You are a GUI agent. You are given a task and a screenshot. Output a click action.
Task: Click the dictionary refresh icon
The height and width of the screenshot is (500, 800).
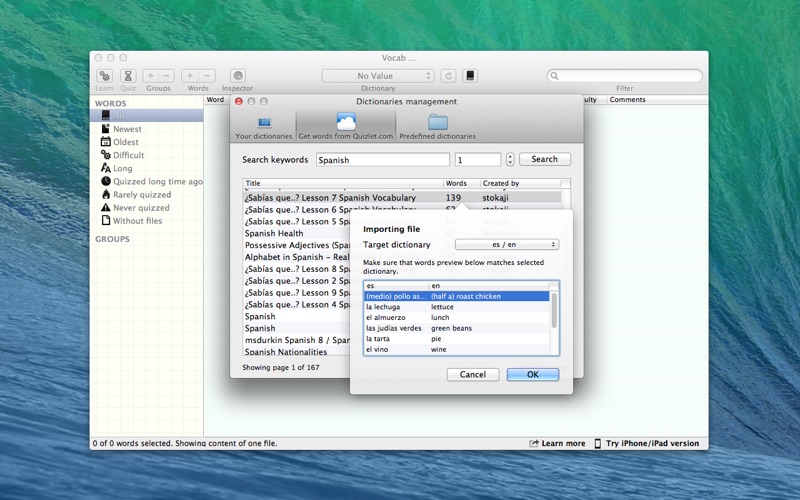coord(448,76)
